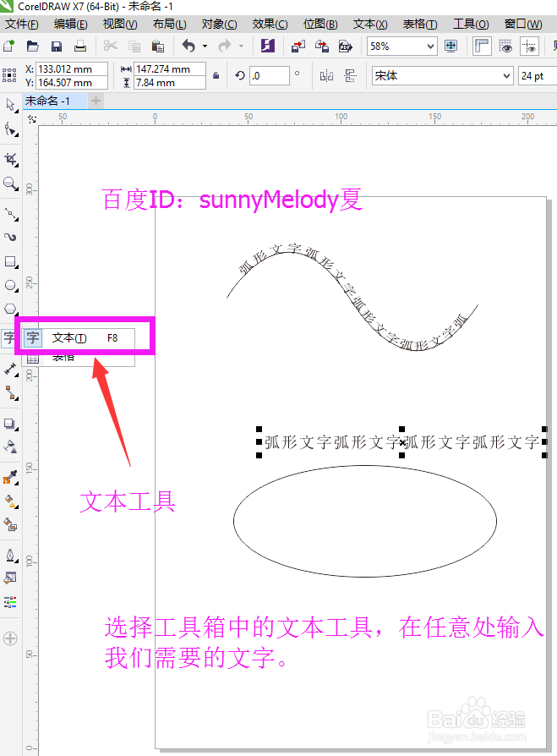Publish to PDF using the PDF icon
The width and height of the screenshot is (557, 756).
[346, 47]
